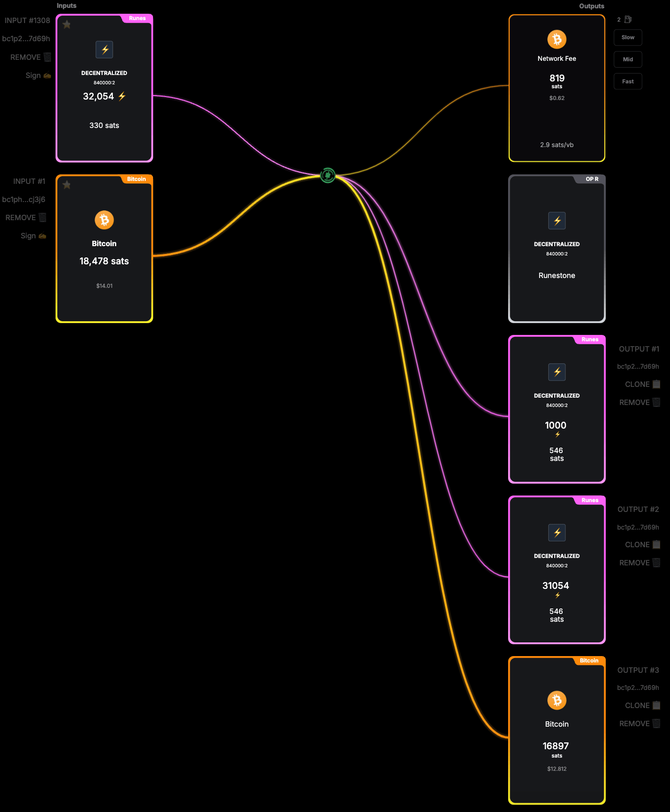670x812 pixels.
Task: Click the central green transaction node icon
Action: coord(328,175)
